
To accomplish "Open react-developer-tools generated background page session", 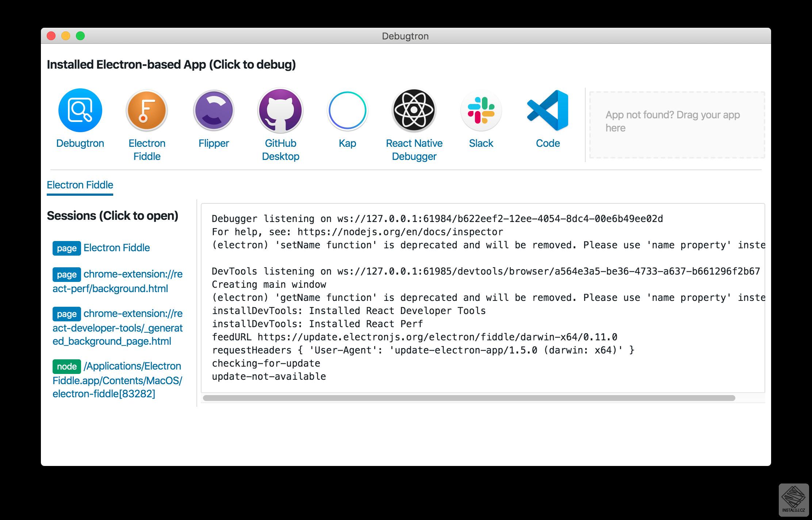I will click(x=118, y=327).
